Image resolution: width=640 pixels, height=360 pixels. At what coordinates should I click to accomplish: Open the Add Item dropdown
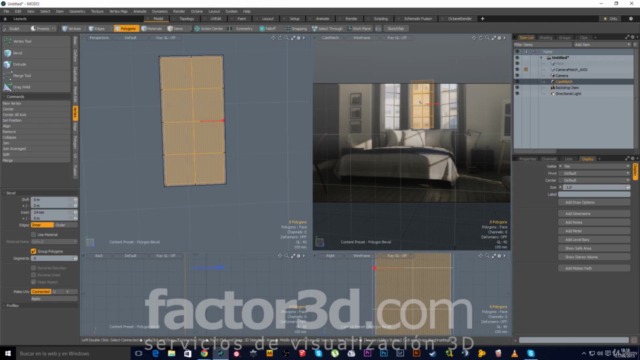[x=602, y=44]
